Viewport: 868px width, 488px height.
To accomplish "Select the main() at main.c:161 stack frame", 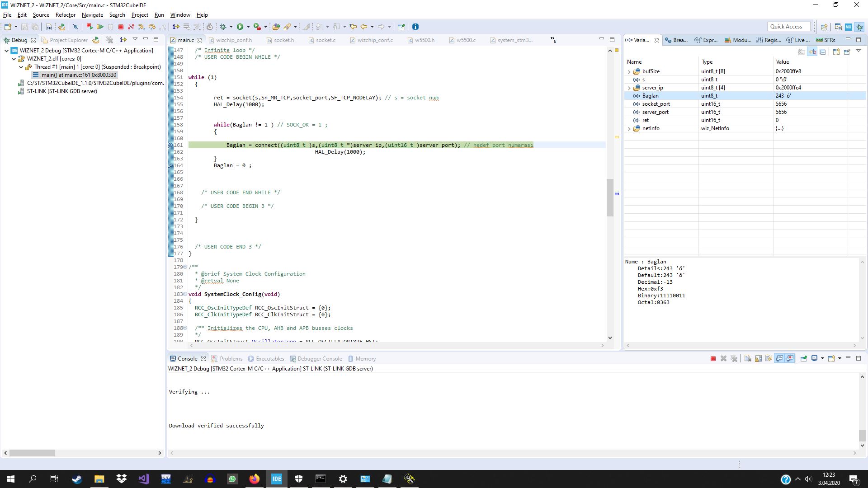I will [x=75, y=75].
